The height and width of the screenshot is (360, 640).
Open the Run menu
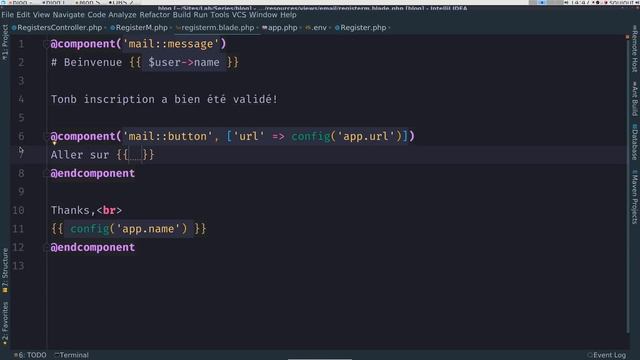[200, 15]
